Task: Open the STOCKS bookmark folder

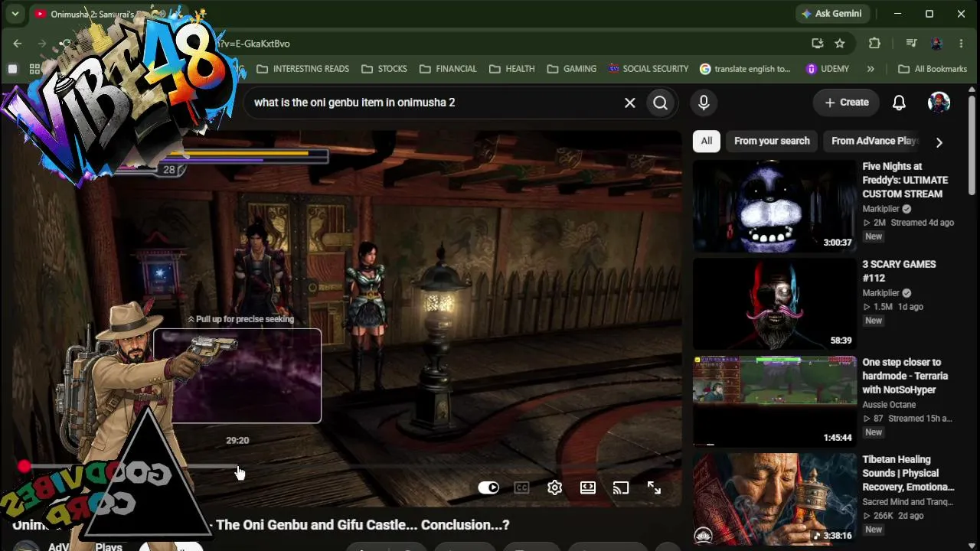Action: (x=384, y=69)
